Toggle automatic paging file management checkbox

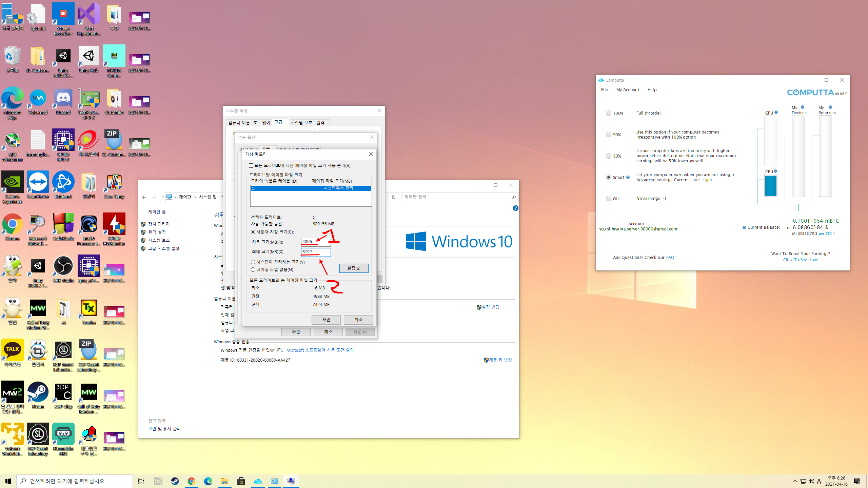click(251, 166)
